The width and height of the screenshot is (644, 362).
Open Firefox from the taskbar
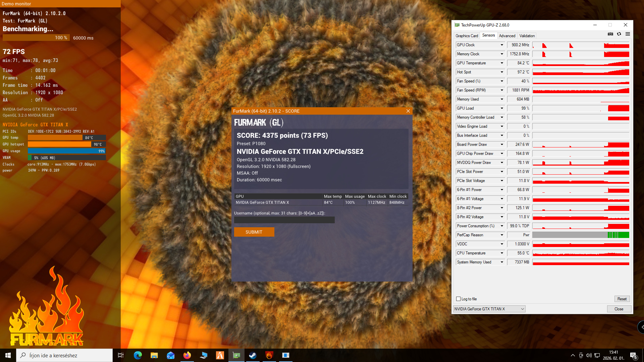pyautogui.click(x=187, y=355)
